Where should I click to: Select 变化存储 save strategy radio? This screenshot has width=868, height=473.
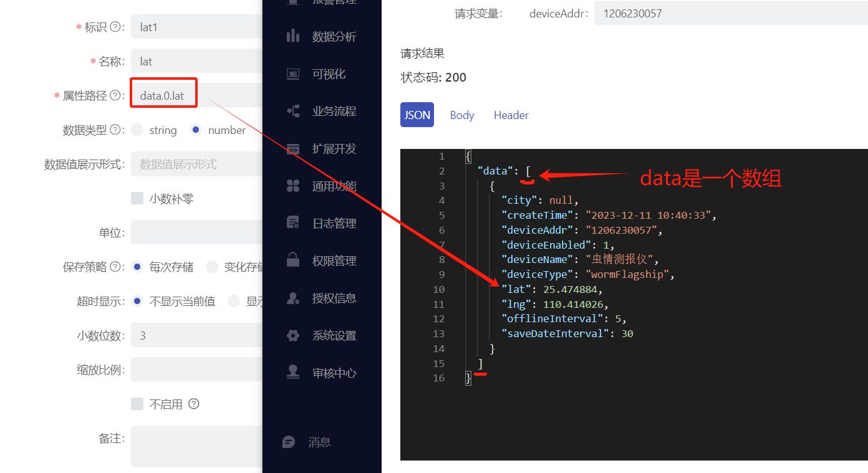tap(212, 267)
